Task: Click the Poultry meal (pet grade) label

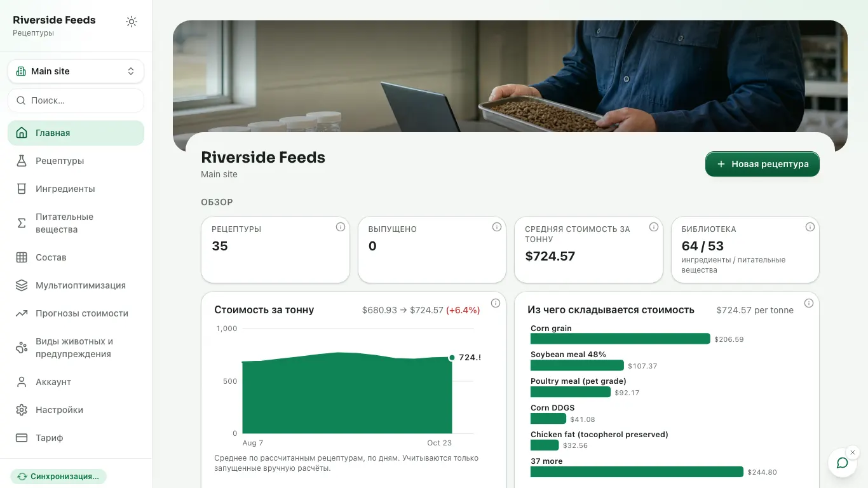Action: 578,381
